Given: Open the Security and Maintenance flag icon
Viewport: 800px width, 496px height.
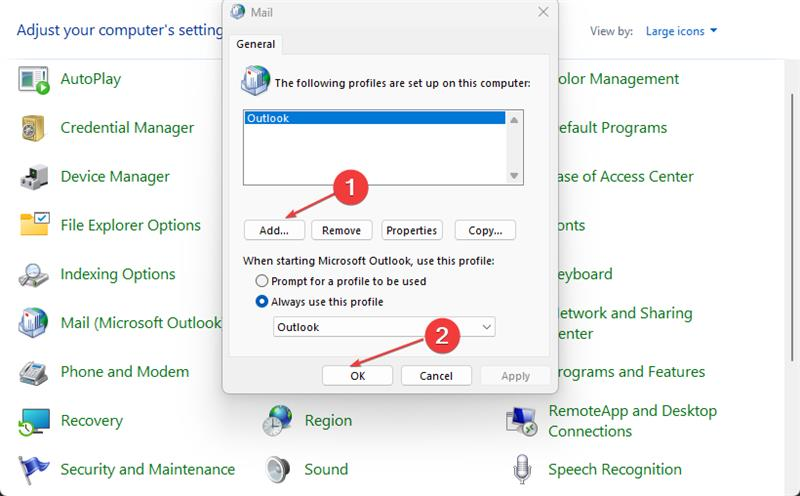Looking at the screenshot, I should pyautogui.click(x=34, y=469).
